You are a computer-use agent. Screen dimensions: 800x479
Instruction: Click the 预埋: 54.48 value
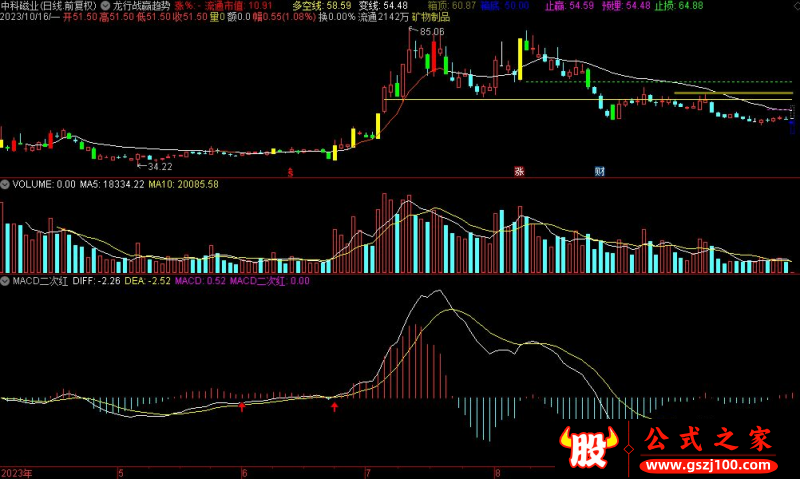[626, 6]
